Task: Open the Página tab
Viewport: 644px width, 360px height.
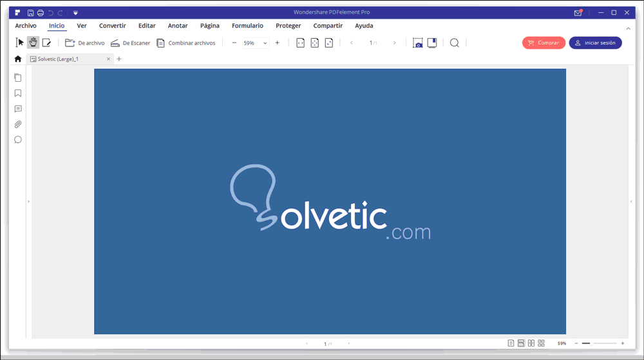Action: point(209,26)
